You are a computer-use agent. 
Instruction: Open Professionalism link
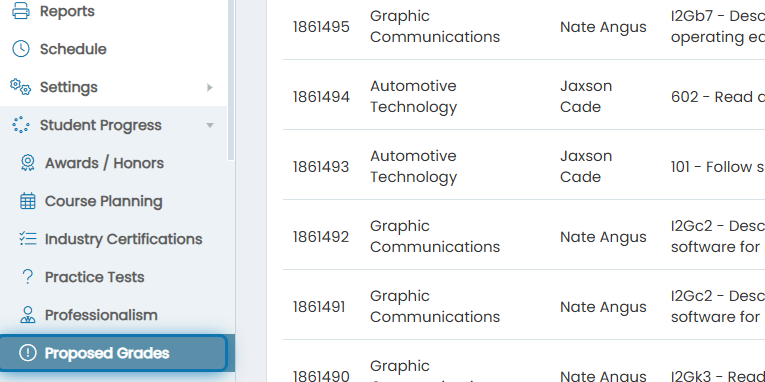[101, 315]
